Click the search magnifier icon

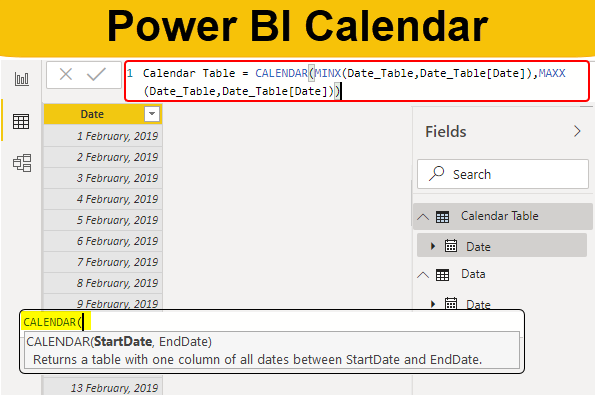point(436,174)
